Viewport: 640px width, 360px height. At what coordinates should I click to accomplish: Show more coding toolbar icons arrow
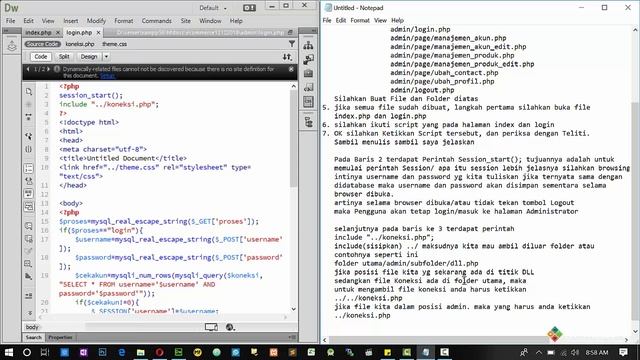point(29,313)
